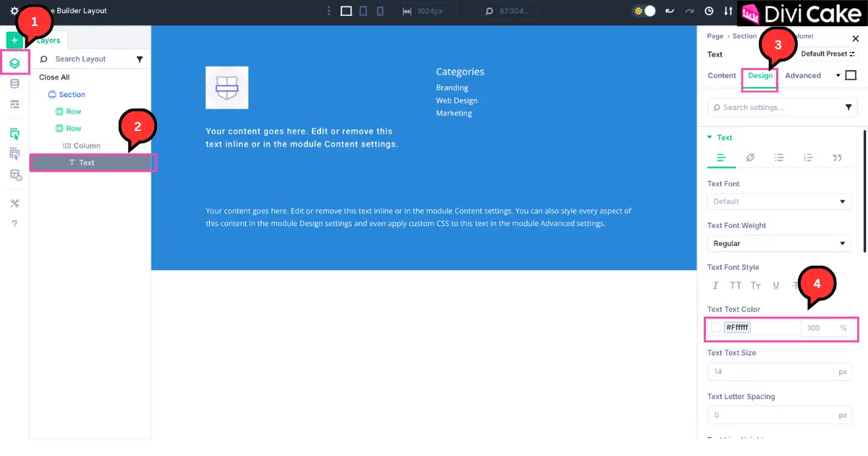This screenshot has width=868, height=456.
Task: Filter settings with the funnel icon
Action: [x=848, y=107]
